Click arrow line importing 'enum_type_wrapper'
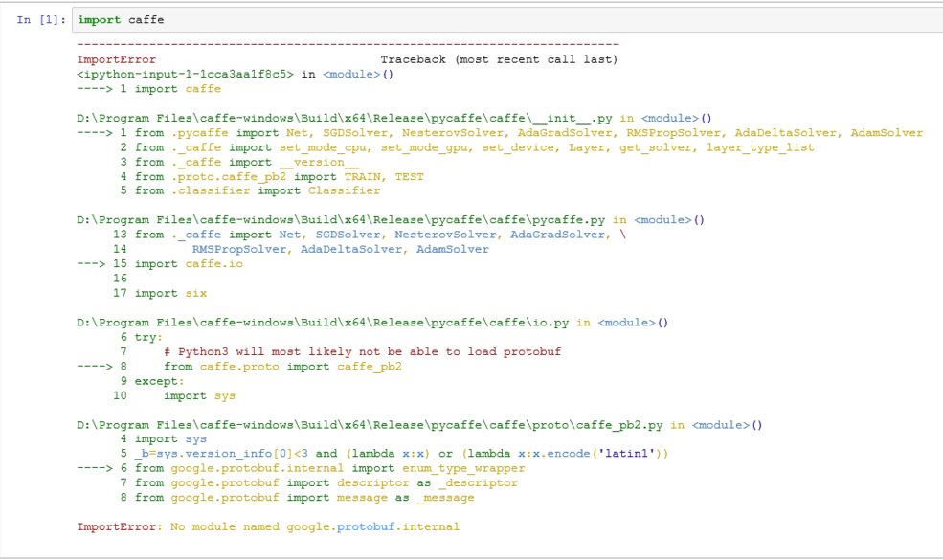 click(301, 468)
